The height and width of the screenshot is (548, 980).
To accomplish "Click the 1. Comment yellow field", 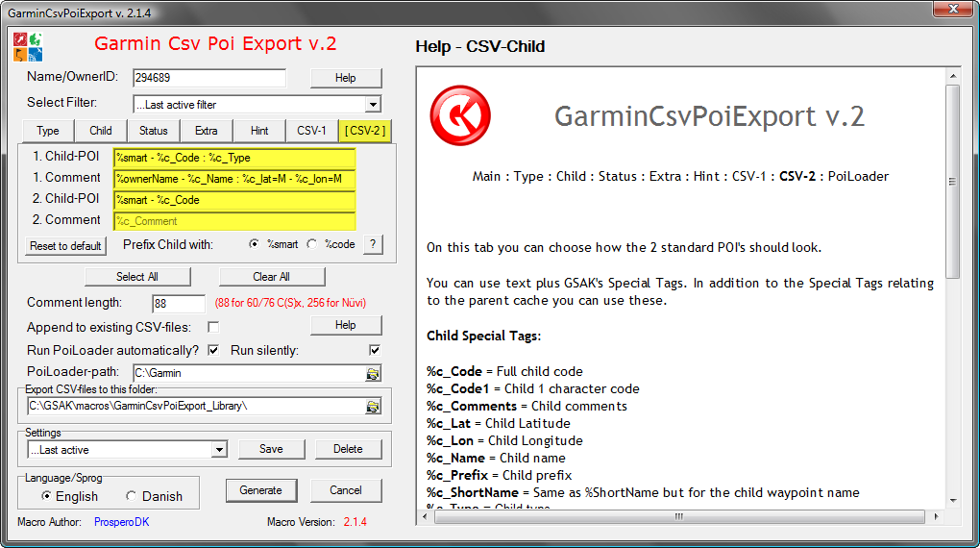I will (234, 179).
